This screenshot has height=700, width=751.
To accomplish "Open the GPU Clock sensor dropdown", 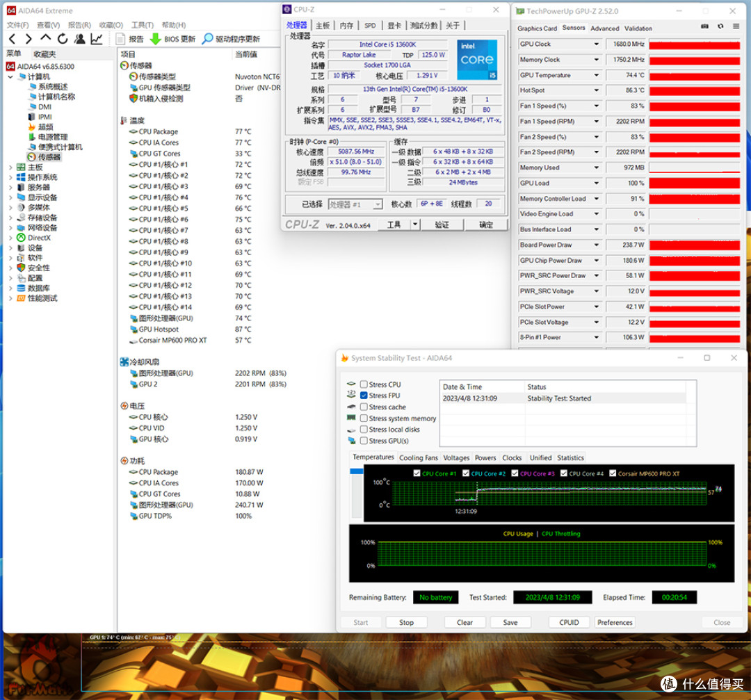I will click(597, 44).
